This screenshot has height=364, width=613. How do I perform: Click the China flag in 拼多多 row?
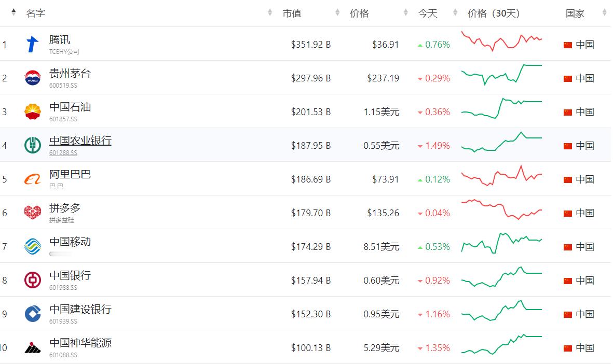(x=568, y=214)
